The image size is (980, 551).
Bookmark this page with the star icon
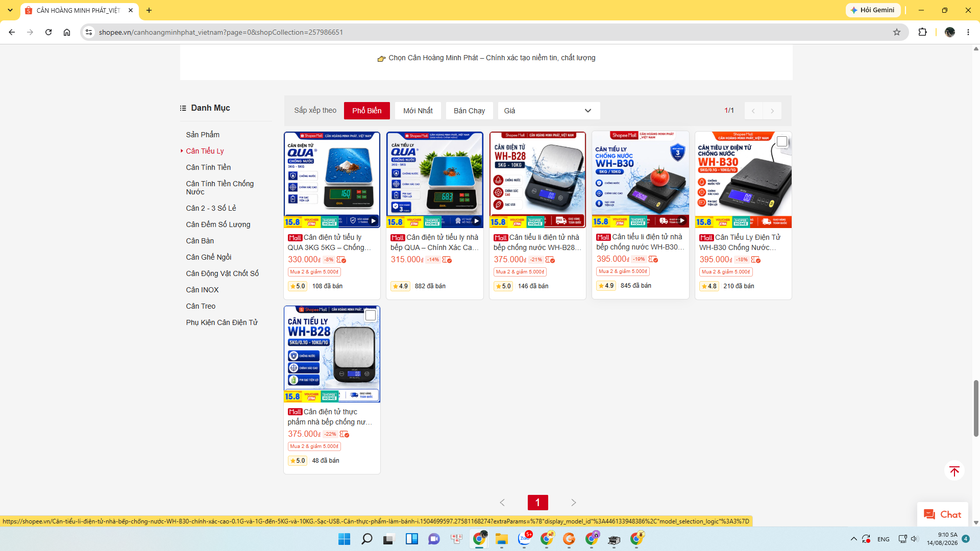point(897,32)
